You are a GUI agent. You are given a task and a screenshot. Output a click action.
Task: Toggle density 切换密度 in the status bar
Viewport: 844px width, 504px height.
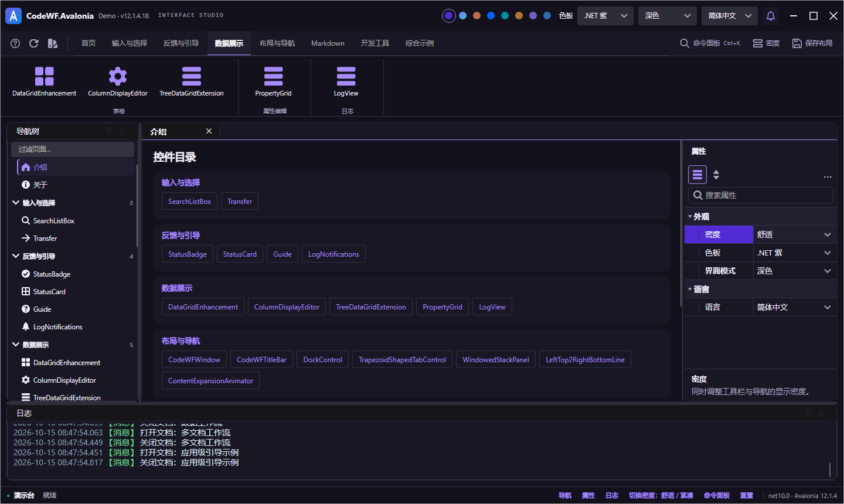[x=661, y=495]
